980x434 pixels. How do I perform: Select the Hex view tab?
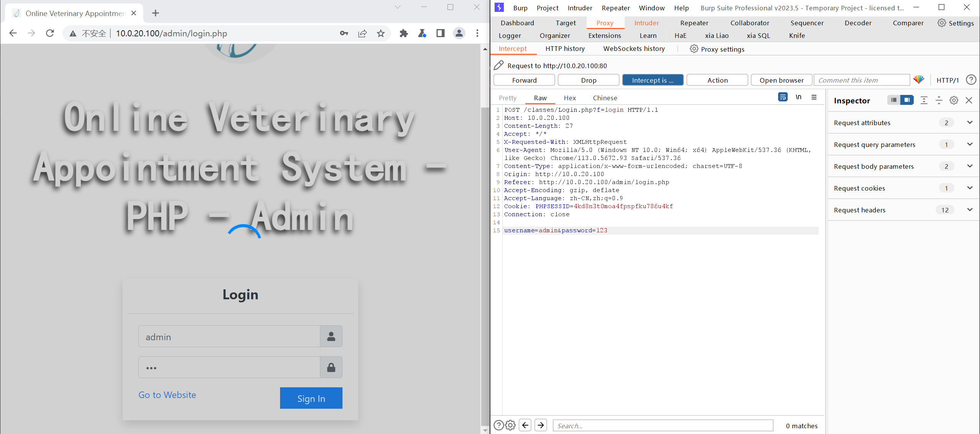pyautogui.click(x=570, y=98)
